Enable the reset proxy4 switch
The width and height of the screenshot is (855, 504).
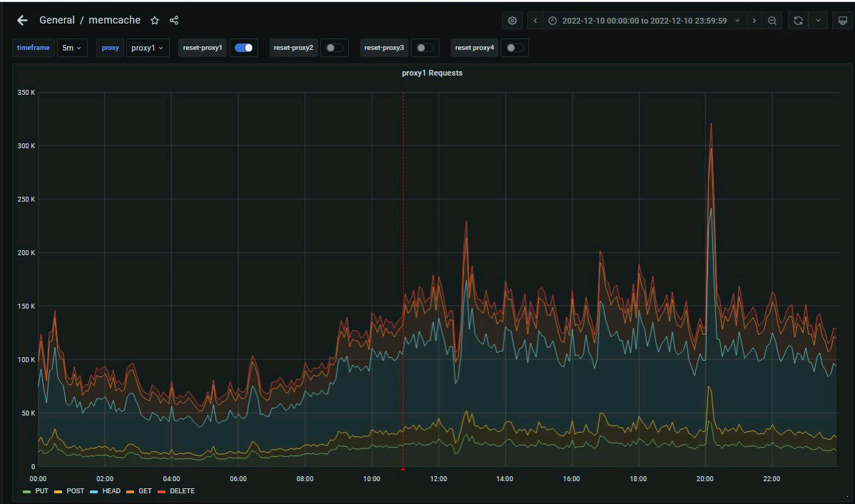pos(514,48)
